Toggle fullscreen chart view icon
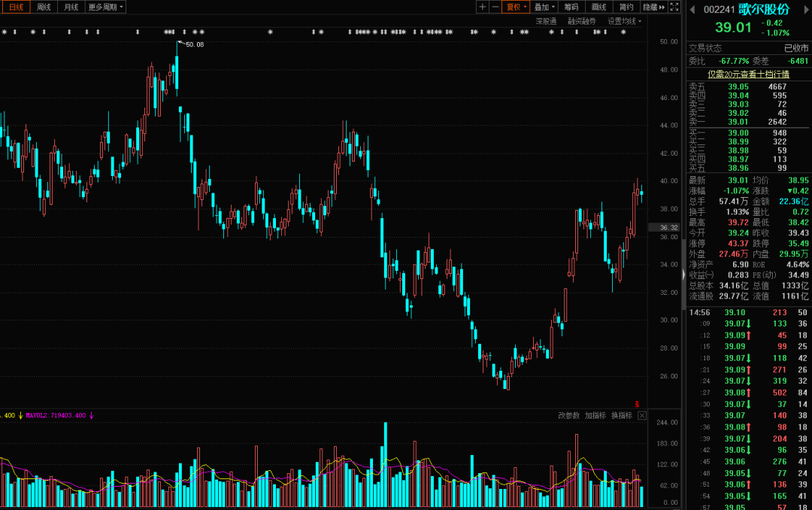 coord(674,7)
